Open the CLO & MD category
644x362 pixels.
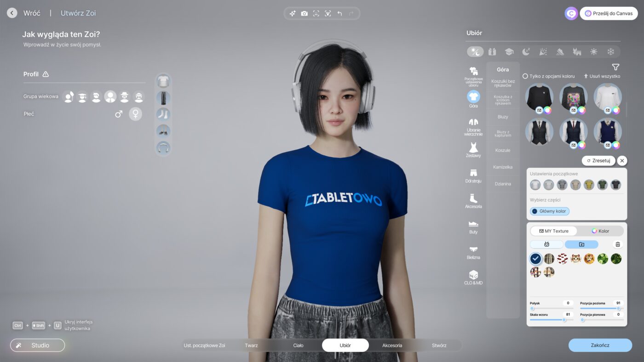tap(473, 277)
